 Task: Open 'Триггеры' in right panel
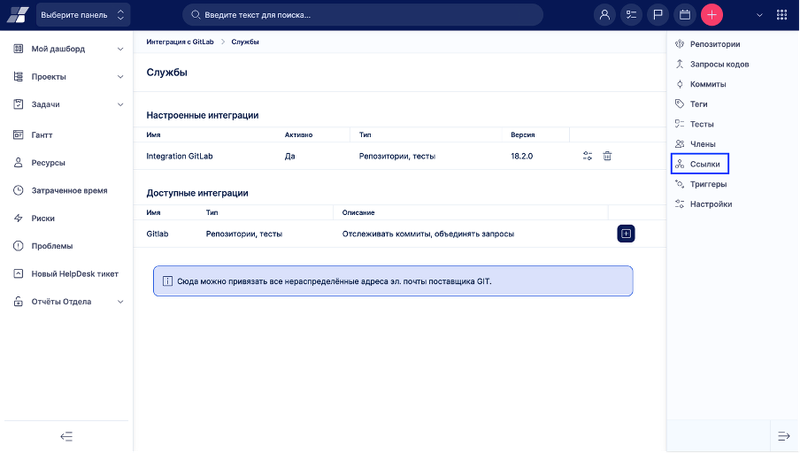pos(708,184)
